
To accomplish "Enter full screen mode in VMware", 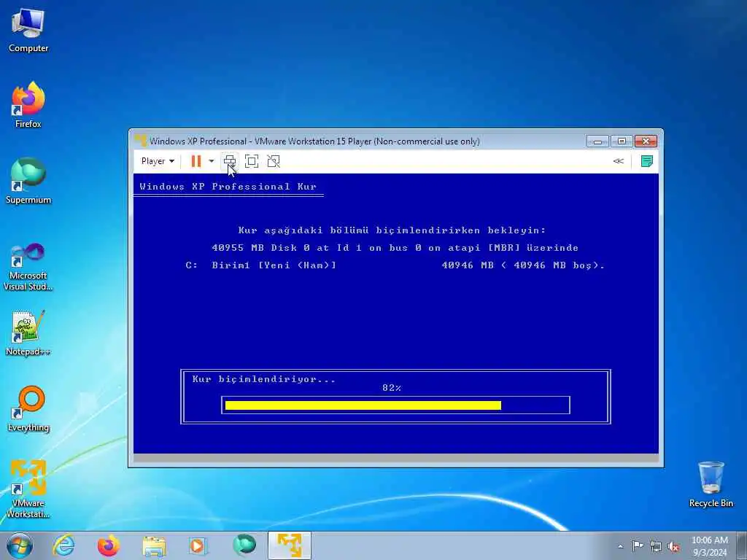I will tap(252, 161).
